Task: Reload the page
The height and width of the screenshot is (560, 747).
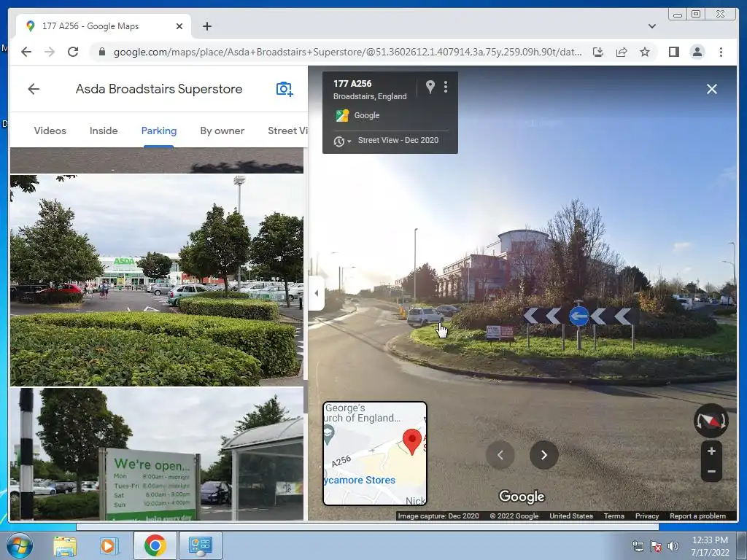Action: [73, 52]
